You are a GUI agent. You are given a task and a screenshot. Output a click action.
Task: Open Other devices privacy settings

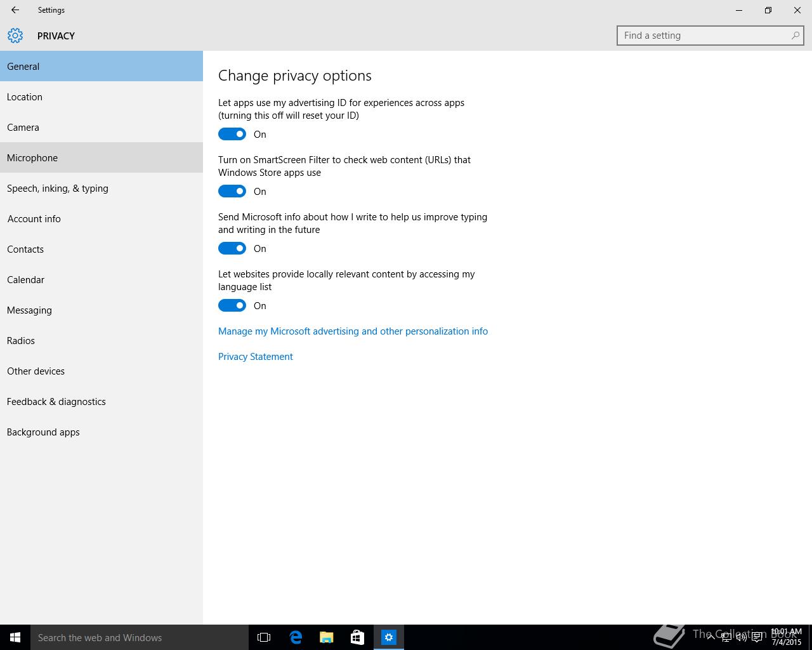click(101, 371)
